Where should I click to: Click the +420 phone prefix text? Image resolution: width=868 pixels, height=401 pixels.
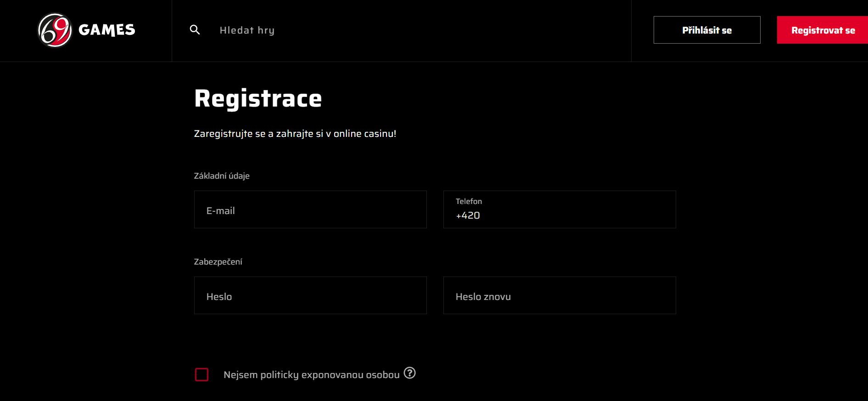468,215
